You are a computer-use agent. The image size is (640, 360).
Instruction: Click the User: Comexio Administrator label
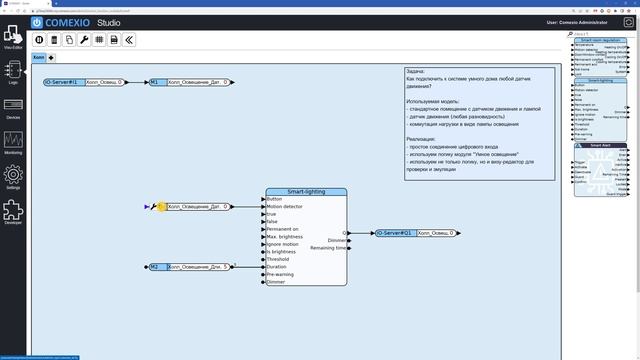(577, 22)
